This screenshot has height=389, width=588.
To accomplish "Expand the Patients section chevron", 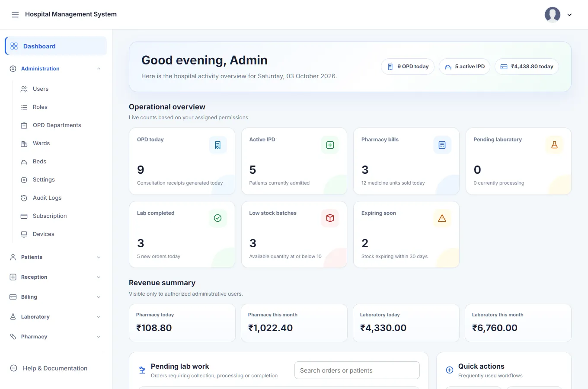I will pos(99,257).
